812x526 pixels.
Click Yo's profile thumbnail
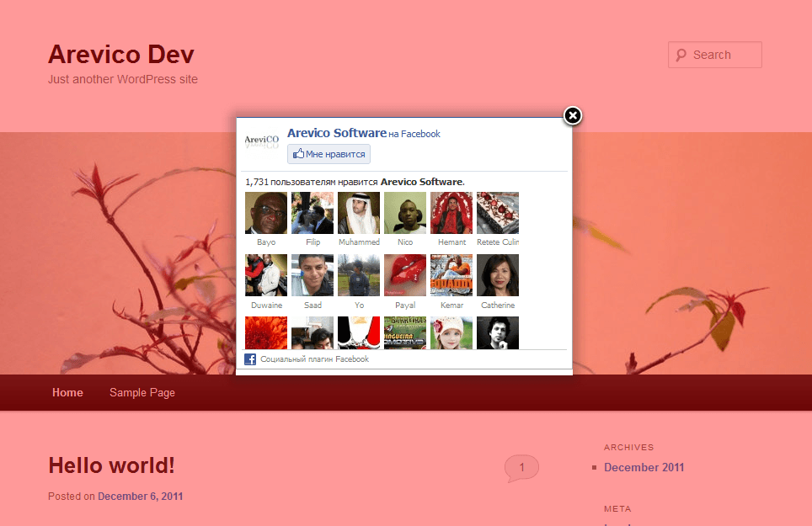click(x=359, y=275)
